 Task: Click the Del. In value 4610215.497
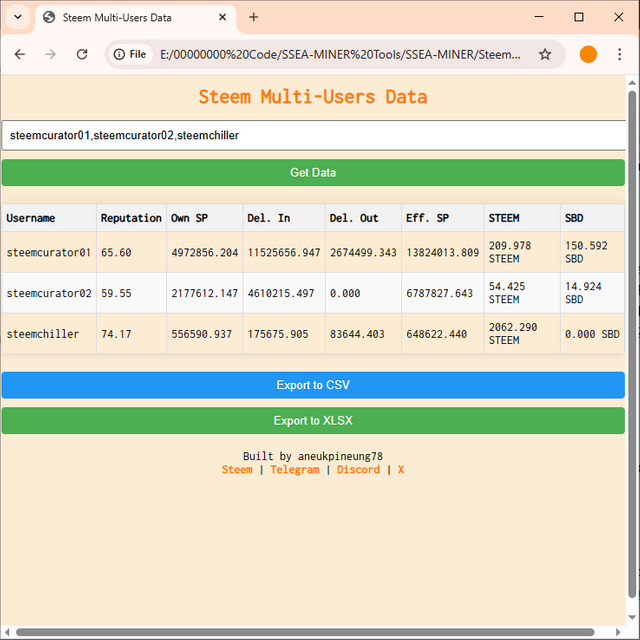pyautogui.click(x=281, y=293)
